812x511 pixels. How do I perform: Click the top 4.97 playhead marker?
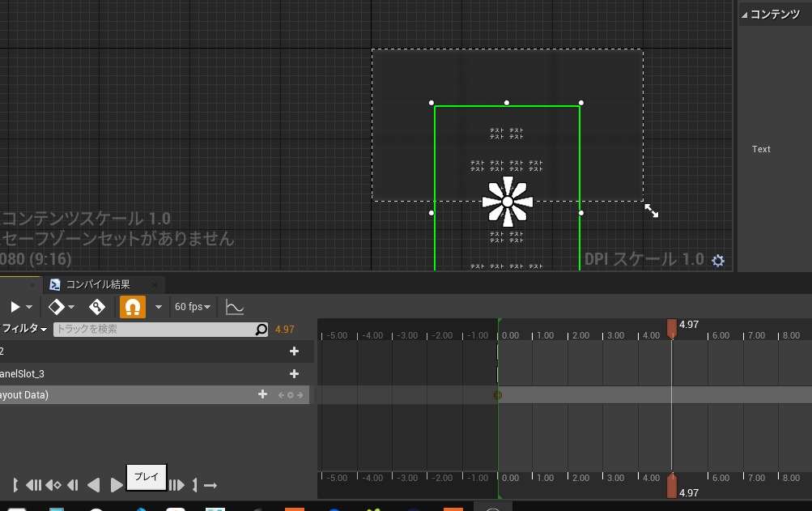point(672,329)
